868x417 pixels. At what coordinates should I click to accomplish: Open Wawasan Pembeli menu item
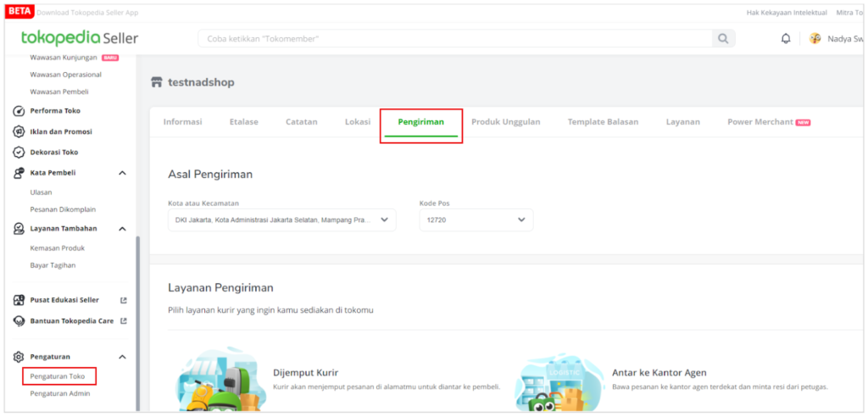[x=59, y=92]
